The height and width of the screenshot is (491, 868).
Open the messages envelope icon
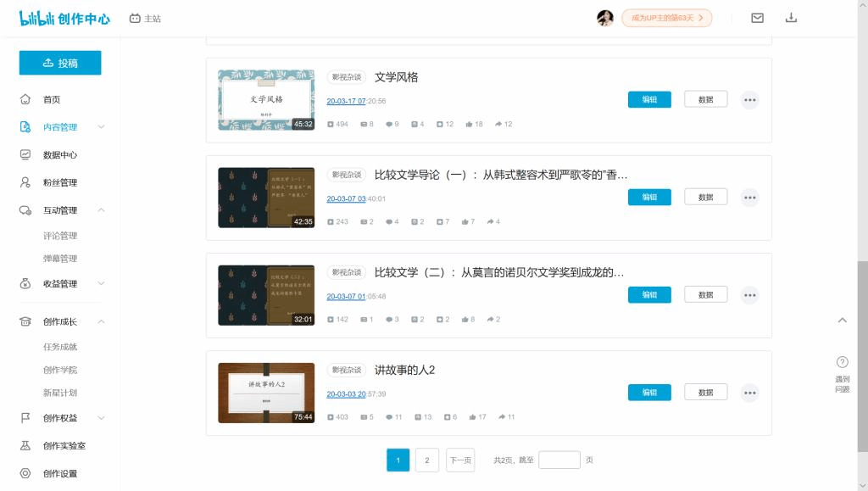(757, 18)
